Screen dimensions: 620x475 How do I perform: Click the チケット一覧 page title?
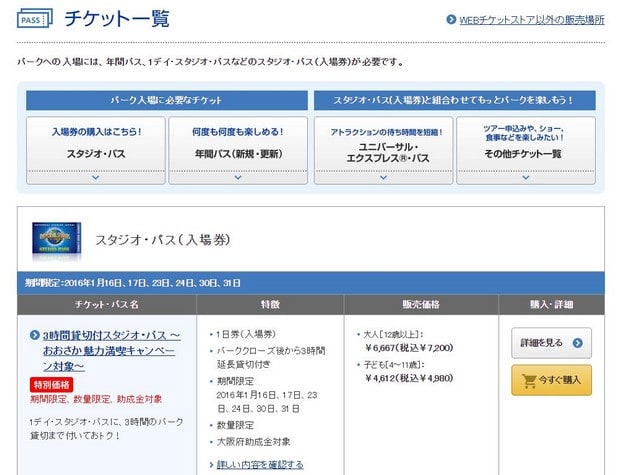(117, 18)
